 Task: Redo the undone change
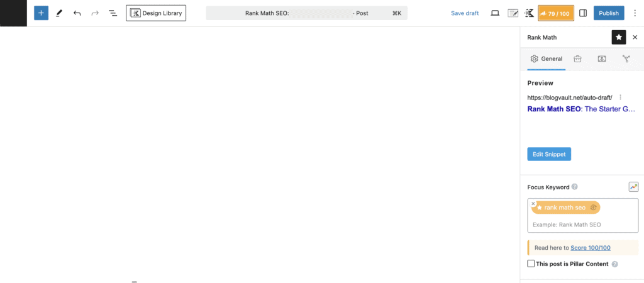point(95,13)
